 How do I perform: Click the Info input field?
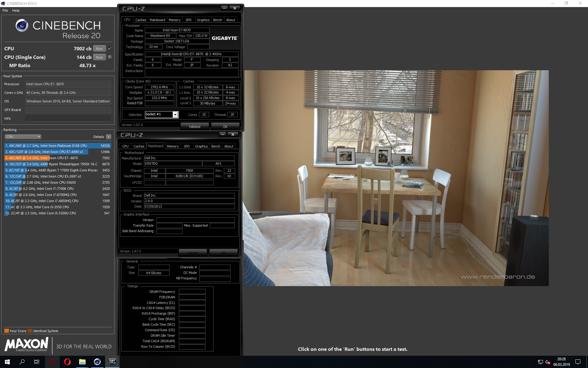click(x=68, y=118)
